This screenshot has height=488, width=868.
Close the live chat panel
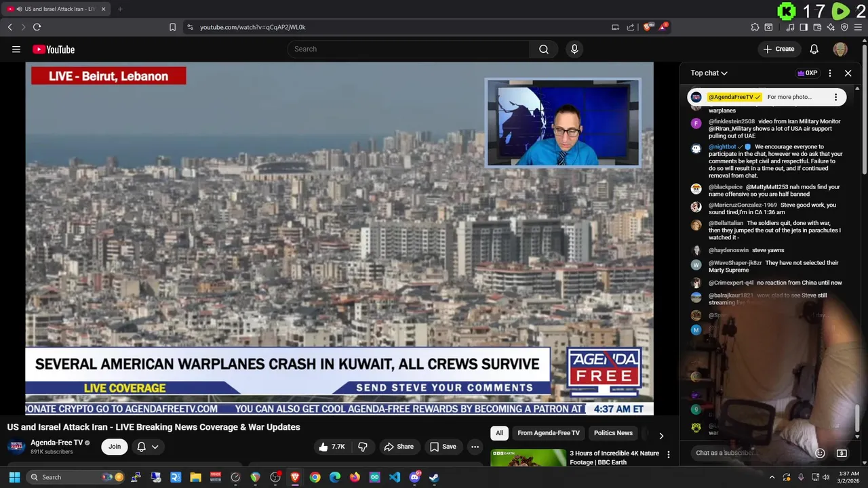[x=848, y=73]
